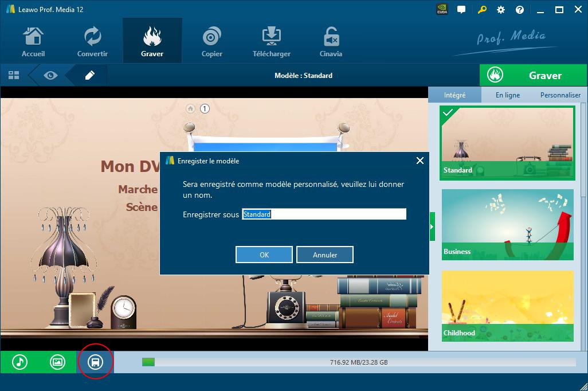Switch to the Intégré tab
Image resolution: width=588 pixels, height=391 pixels.
pyautogui.click(x=454, y=95)
